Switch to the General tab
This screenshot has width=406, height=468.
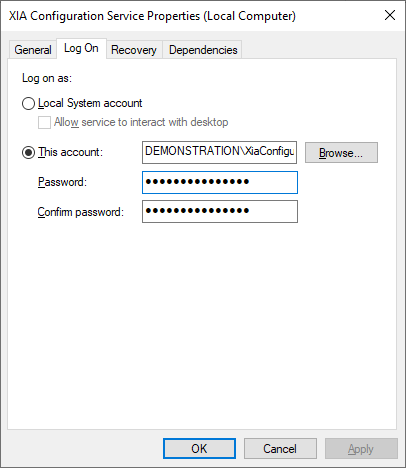[33, 50]
